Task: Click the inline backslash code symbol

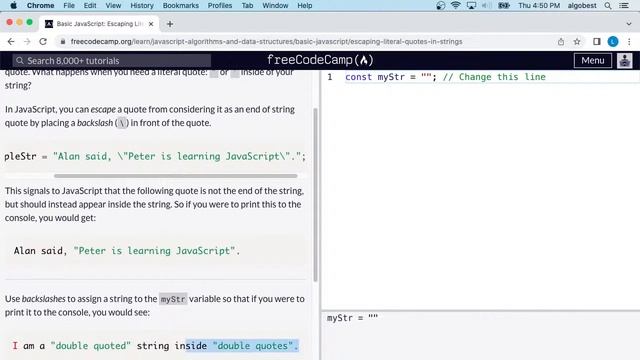Action: click(122, 123)
